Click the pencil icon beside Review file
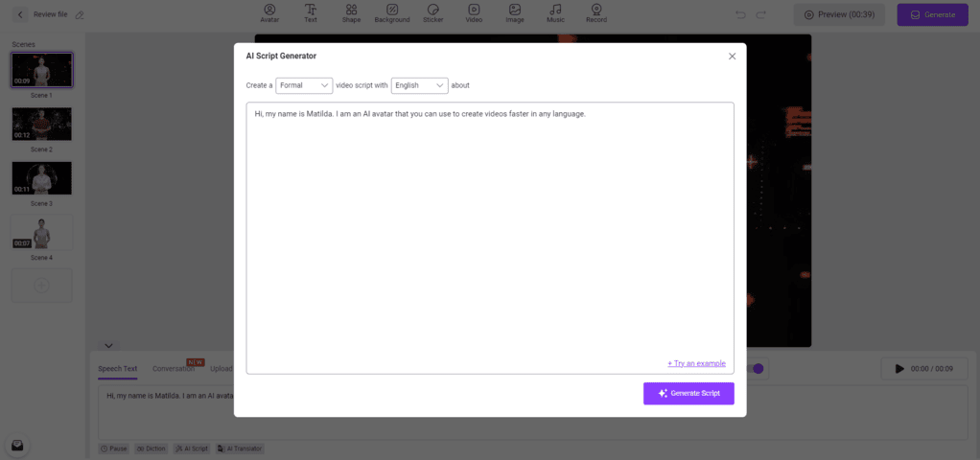 pos(80,15)
